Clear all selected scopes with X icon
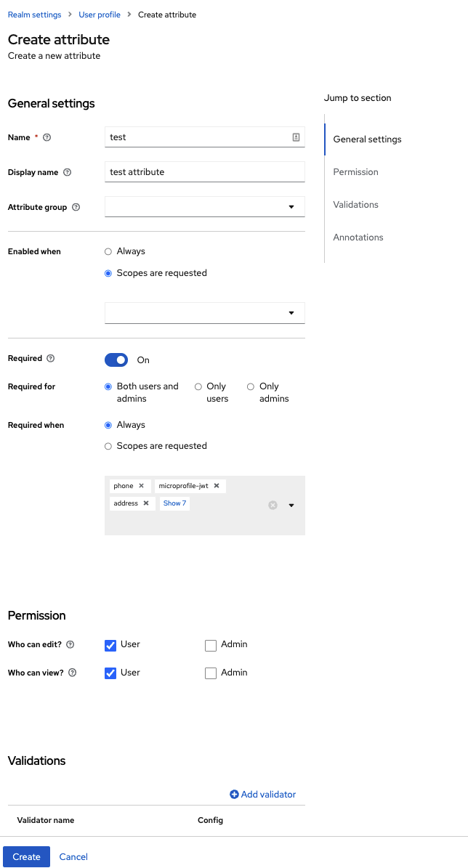The height and width of the screenshot is (868, 468). [273, 505]
